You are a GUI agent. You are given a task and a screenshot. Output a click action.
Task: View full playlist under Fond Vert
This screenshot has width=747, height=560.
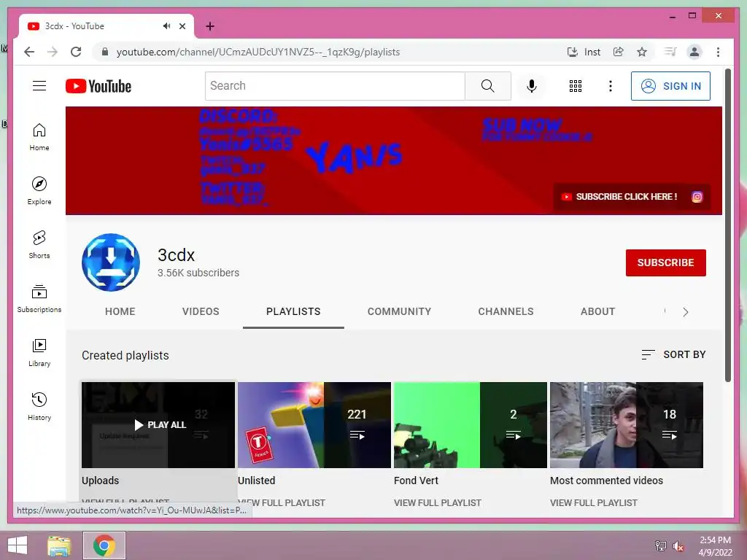(x=438, y=503)
